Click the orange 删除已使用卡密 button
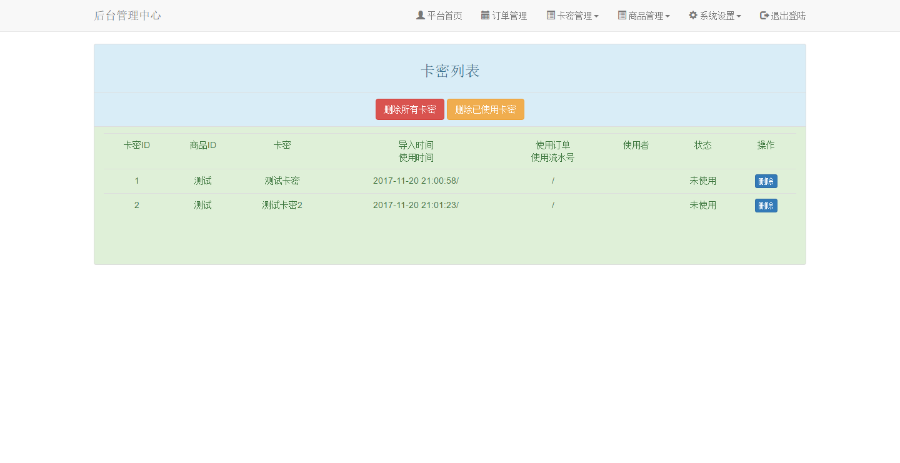The image size is (900, 463). 486,110
